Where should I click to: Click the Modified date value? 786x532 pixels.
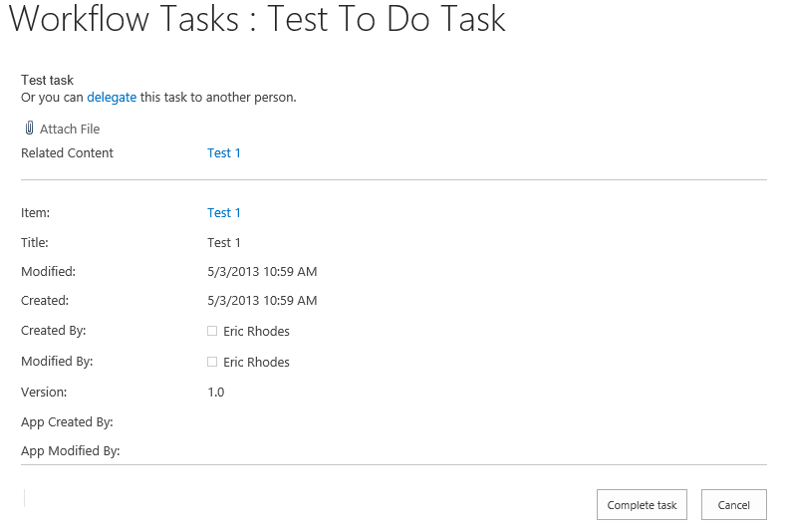(262, 272)
